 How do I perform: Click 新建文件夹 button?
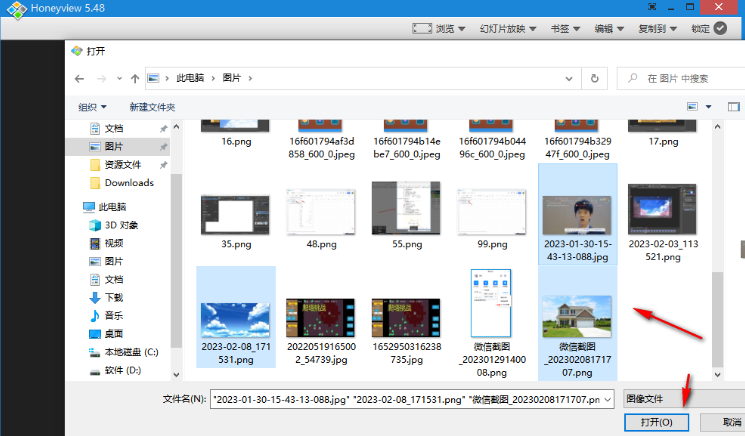pos(152,107)
